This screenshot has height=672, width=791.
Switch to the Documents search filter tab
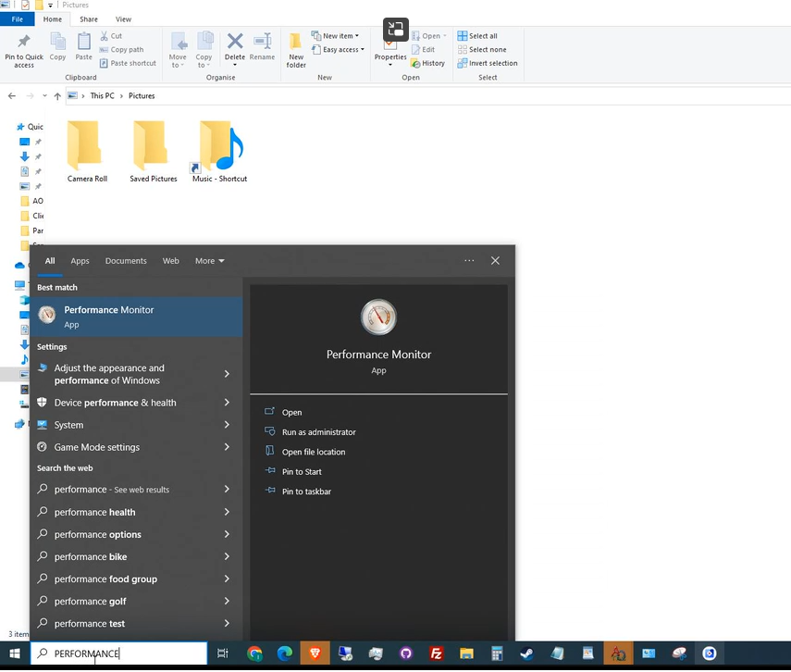(126, 261)
